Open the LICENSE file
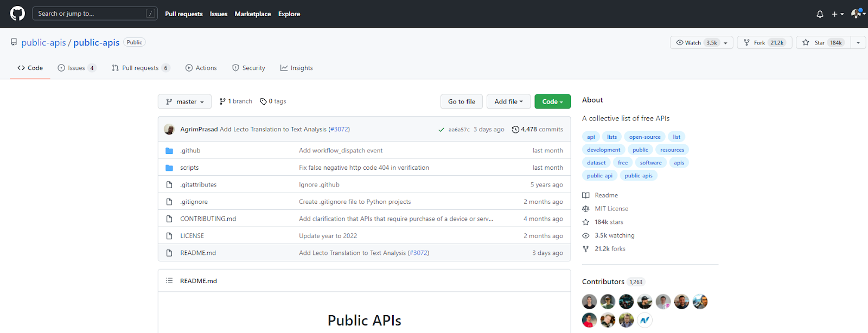The height and width of the screenshot is (333, 868). point(192,236)
